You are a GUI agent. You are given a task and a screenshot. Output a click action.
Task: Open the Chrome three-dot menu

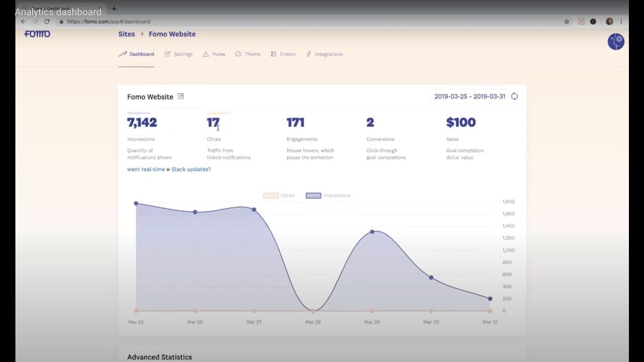pos(621,22)
